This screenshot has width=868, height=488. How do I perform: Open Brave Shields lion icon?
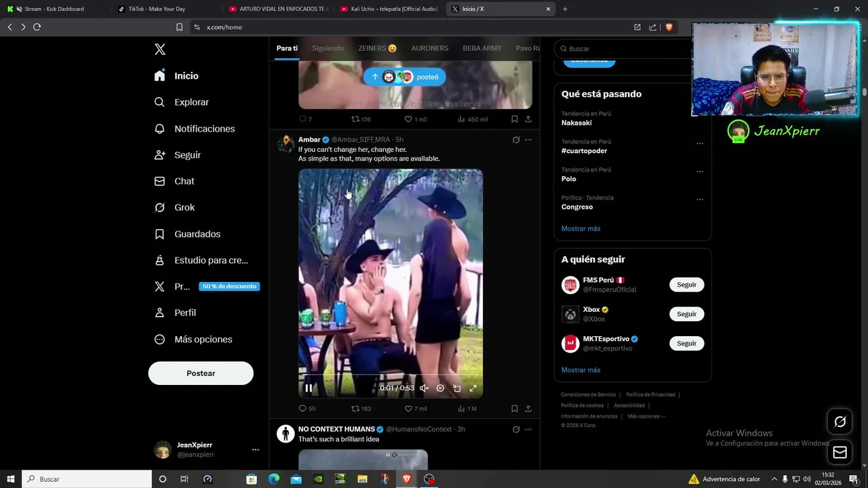669,27
